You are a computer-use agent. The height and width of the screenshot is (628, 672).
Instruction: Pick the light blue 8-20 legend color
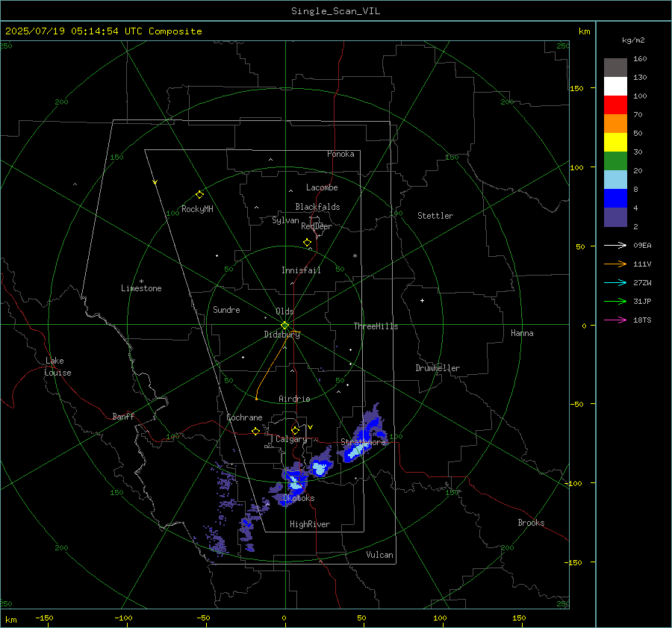point(615,180)
